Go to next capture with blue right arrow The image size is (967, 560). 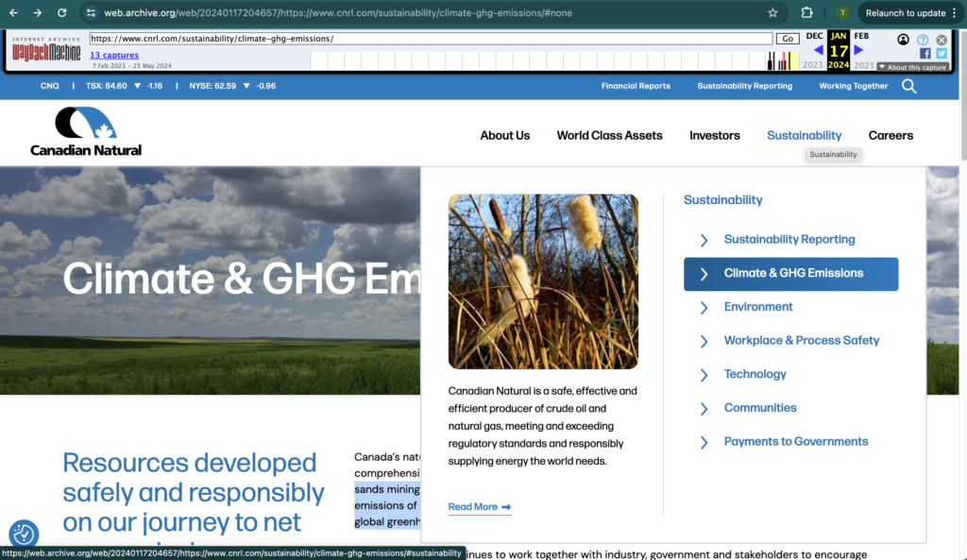click(858, 51)
